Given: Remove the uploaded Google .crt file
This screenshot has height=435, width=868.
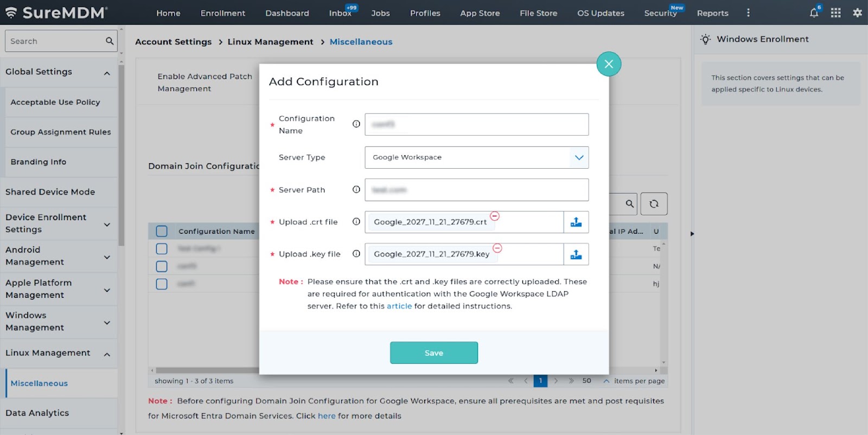Looking at the screenshot, I should click(495, 216).
